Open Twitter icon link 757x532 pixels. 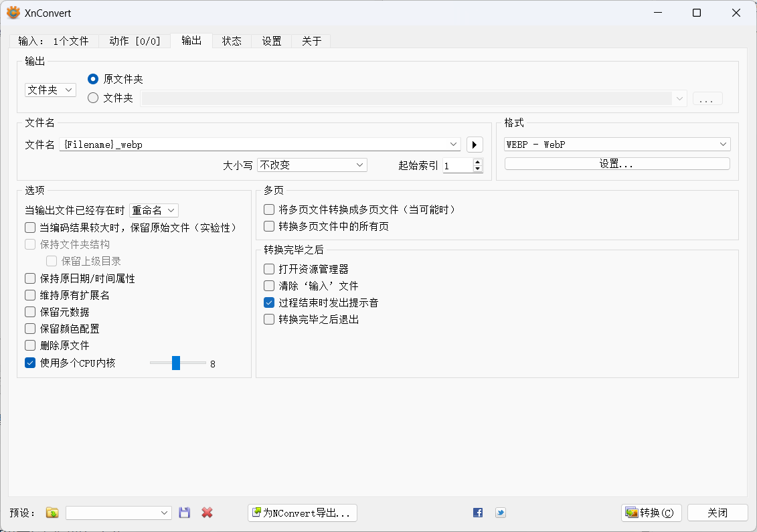tap(501, 513)
